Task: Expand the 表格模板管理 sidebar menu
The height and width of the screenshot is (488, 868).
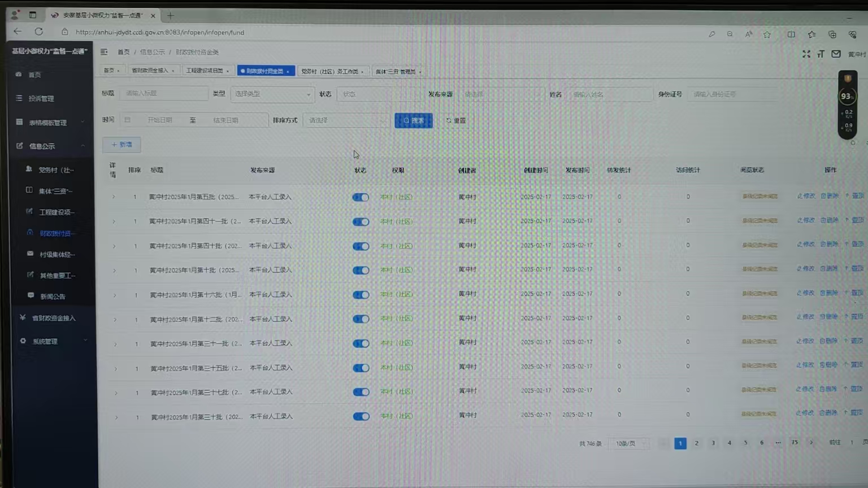Action: pos(51,122)
